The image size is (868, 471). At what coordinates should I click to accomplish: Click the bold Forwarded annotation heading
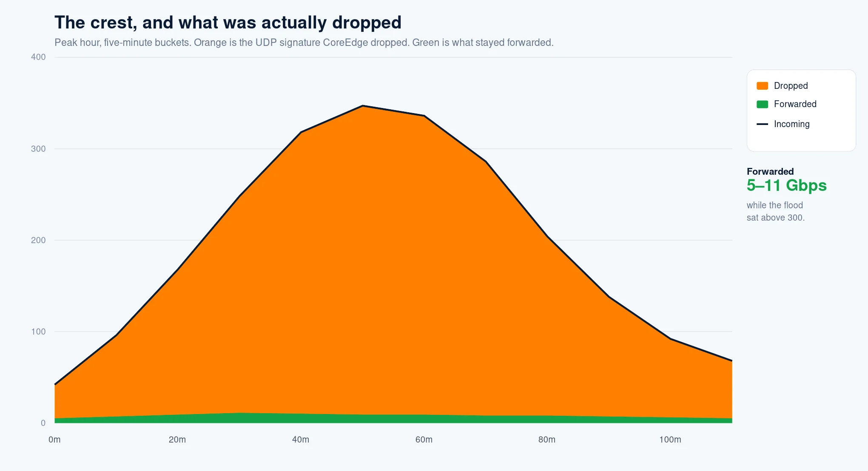click(770, 171)
